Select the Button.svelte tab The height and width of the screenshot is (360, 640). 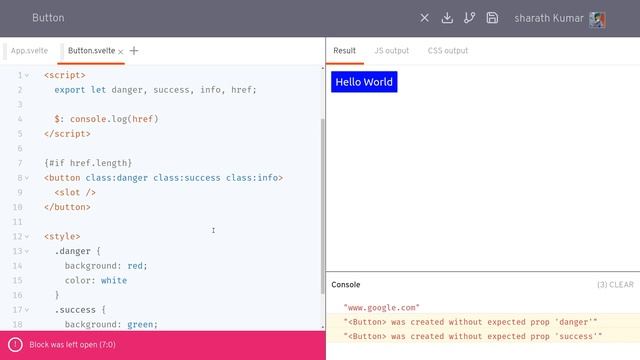point(91,51)
